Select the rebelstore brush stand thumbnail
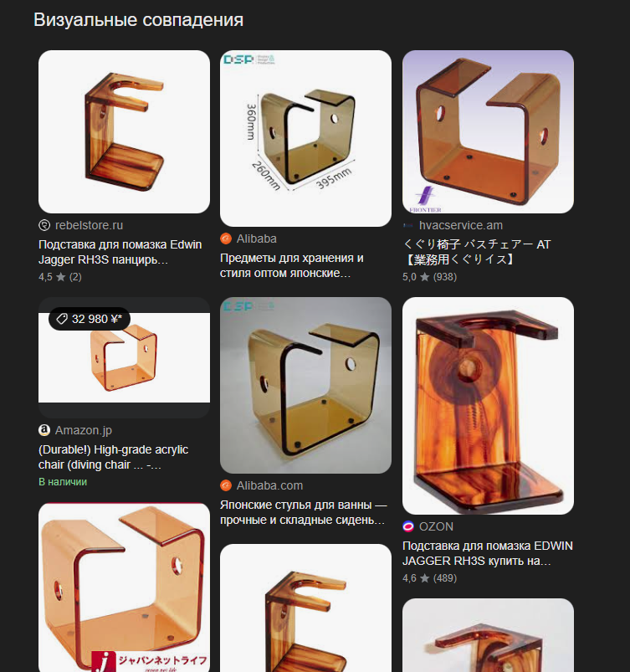 pyautogui.click(x=125, y=131)
